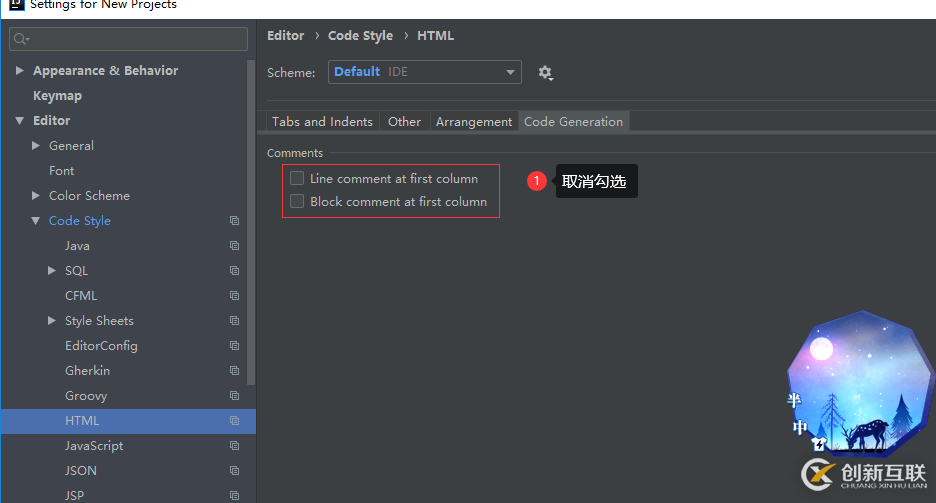Click the settings search field

128,39
